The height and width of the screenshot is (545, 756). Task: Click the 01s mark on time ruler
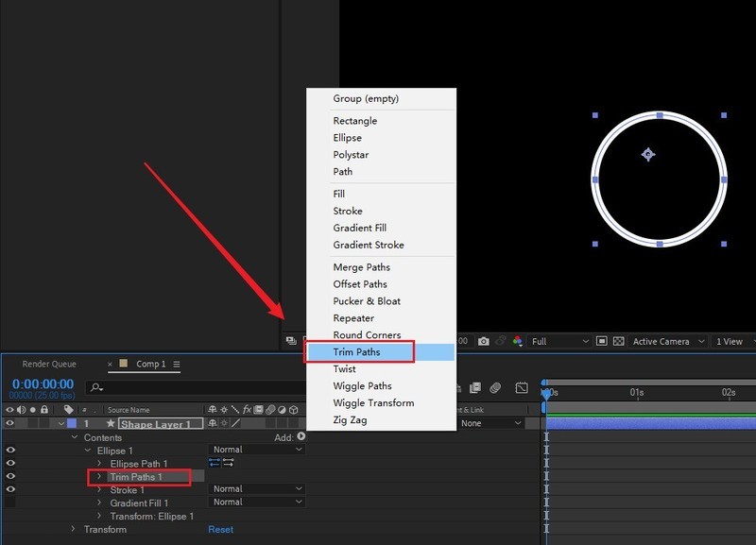(x=637, y=392)
